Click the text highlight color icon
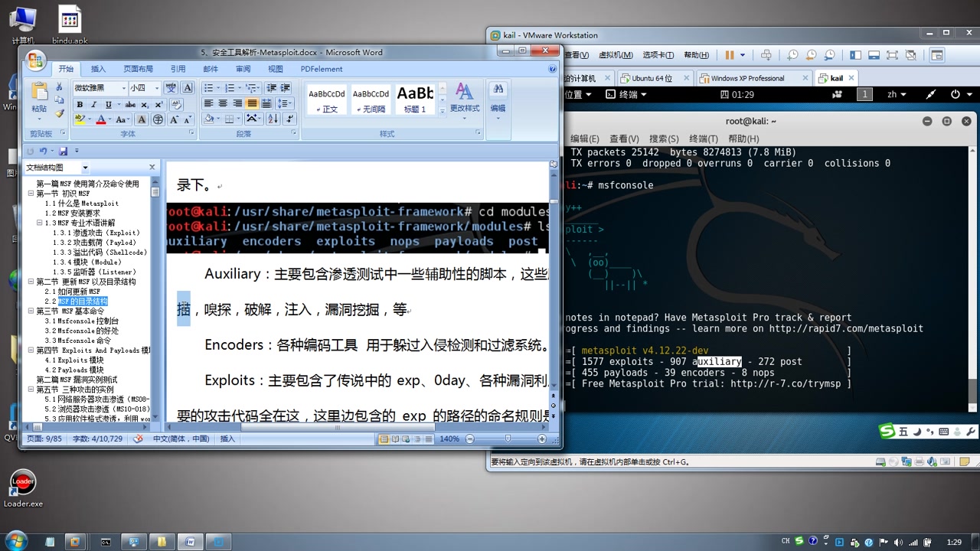The height and width of the screenshot is (551, 980). click(80, 119)
